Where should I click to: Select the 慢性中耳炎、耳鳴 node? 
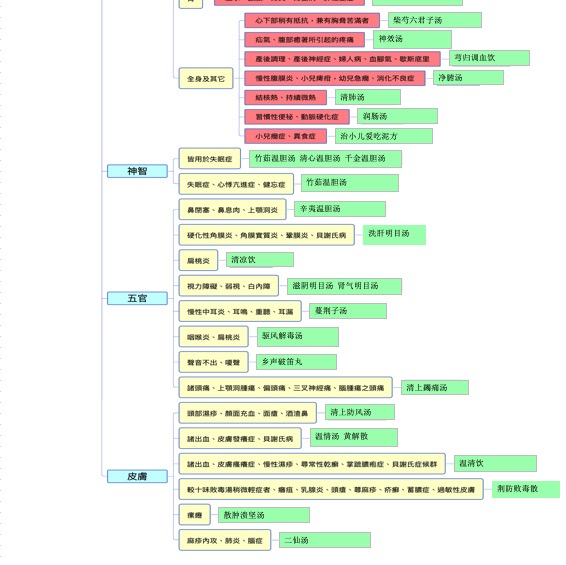coord(240,311)
